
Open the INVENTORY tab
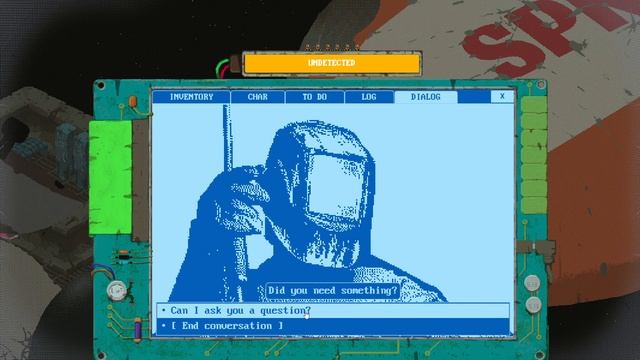pyautogui.click(x=191, y=97)
